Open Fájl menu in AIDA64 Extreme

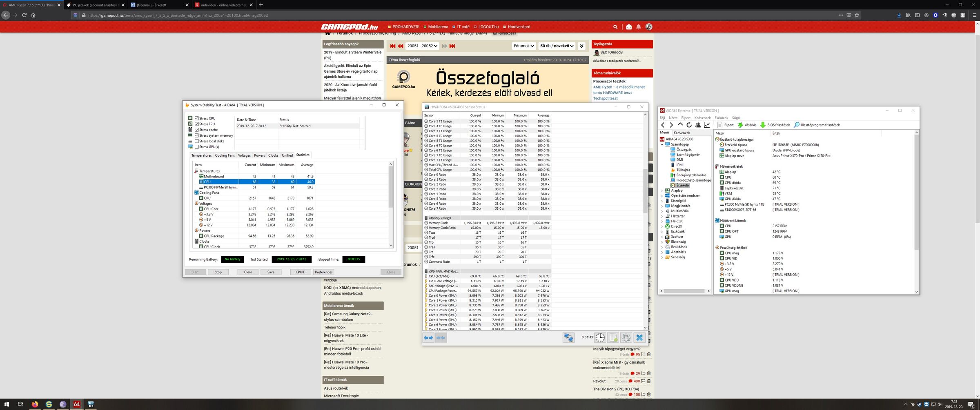tap(662, 118)
